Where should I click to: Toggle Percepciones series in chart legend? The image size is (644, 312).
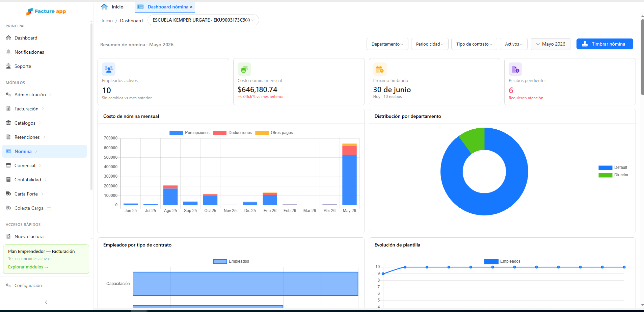[189, 133]
